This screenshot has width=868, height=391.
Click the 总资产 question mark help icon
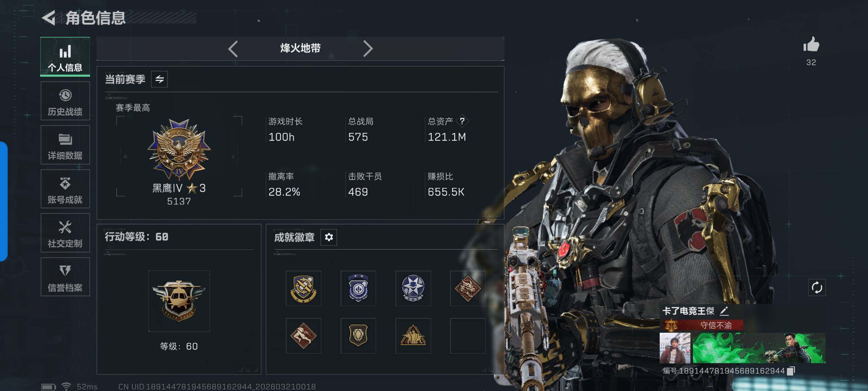(462, 121)
